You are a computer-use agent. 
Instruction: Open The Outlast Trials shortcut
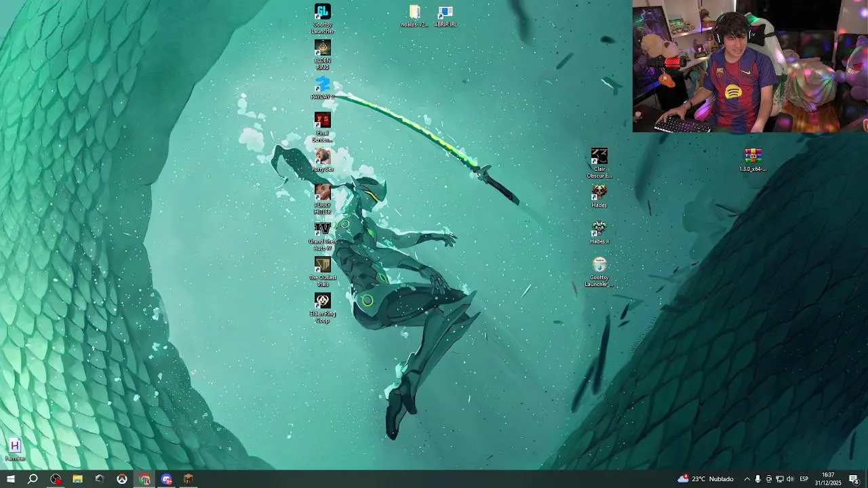323,272
